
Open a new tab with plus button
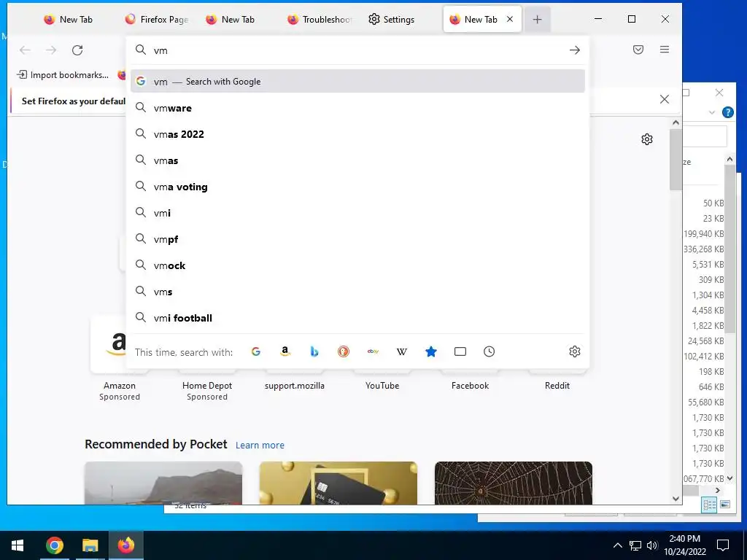538,20
